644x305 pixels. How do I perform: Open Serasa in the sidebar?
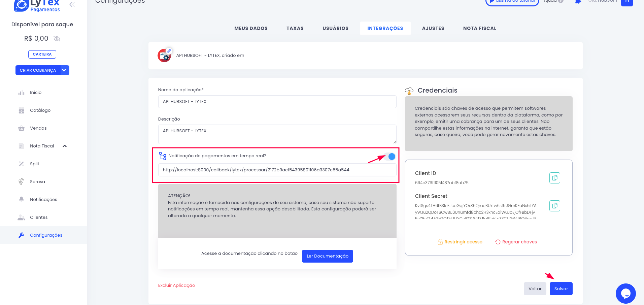(x=37, y=182)
